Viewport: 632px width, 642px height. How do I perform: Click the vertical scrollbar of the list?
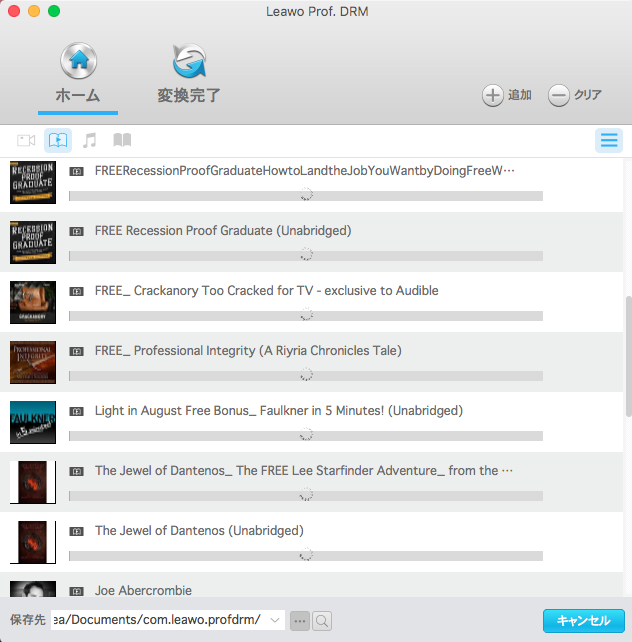[628, 356]
